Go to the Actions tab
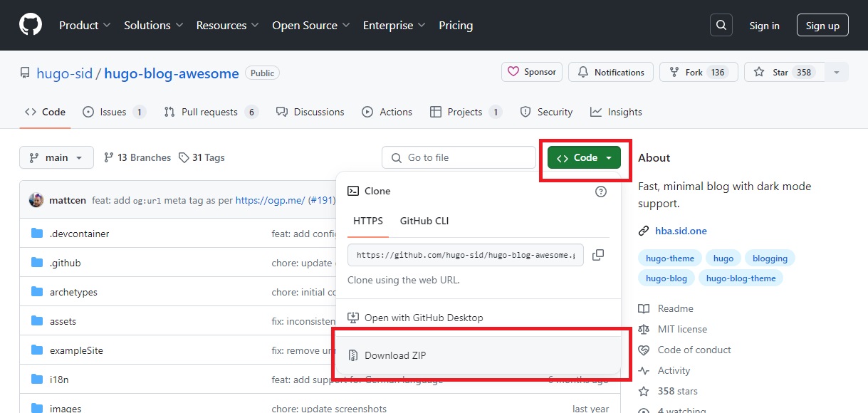 (387, 112)
